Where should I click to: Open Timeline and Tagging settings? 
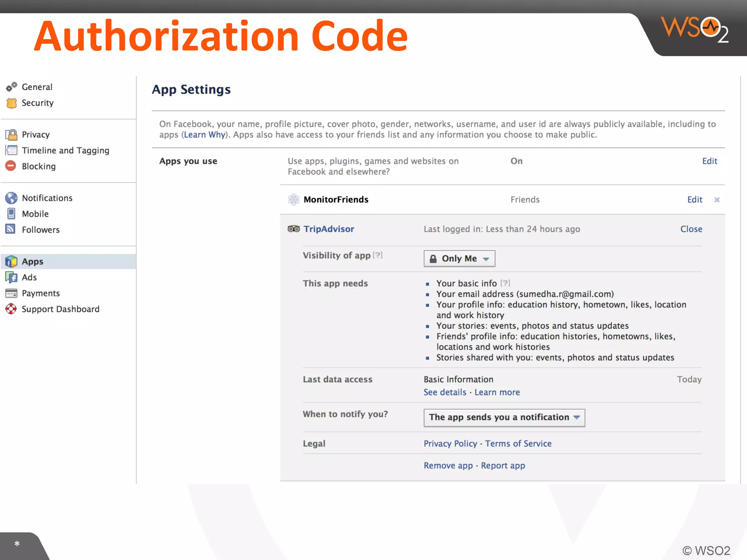click(65, 151)
